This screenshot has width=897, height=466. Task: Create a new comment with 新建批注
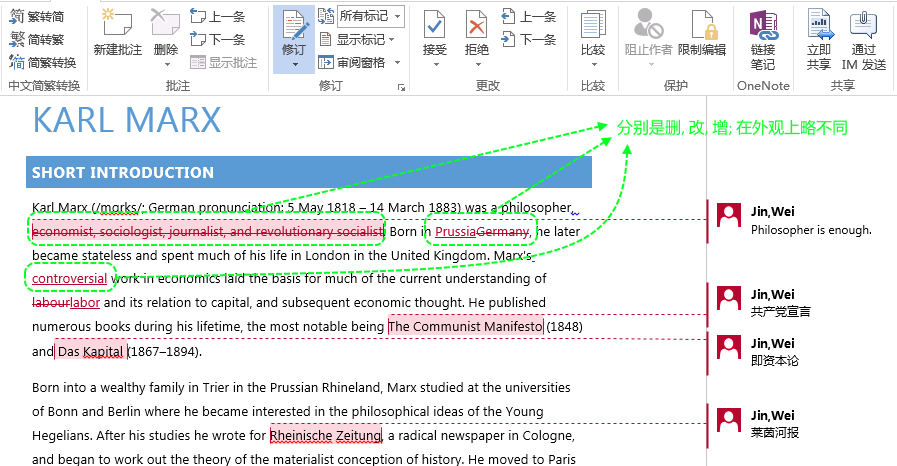click(118, 33)
